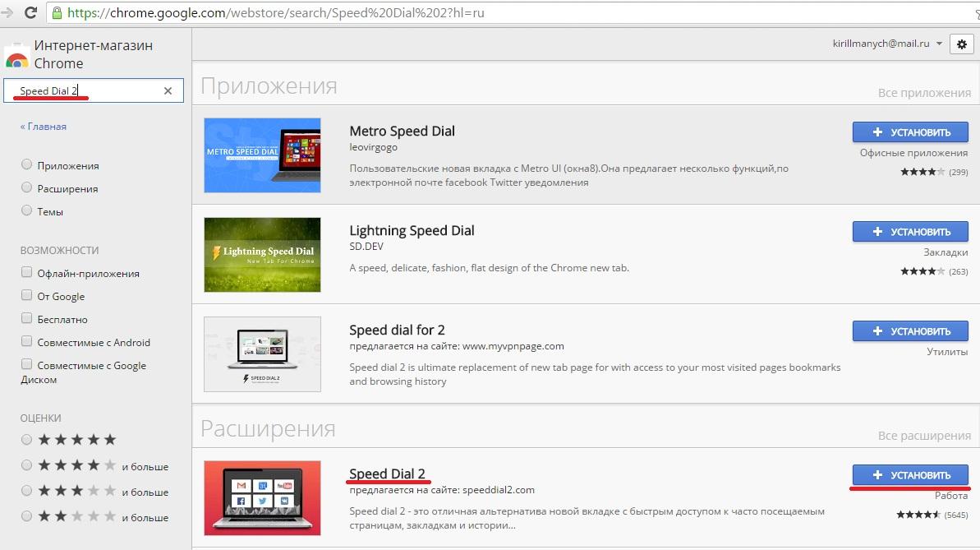Screen dimensions: 980x550
Task: Click the browser forward arrow
Action: point(7,12)
